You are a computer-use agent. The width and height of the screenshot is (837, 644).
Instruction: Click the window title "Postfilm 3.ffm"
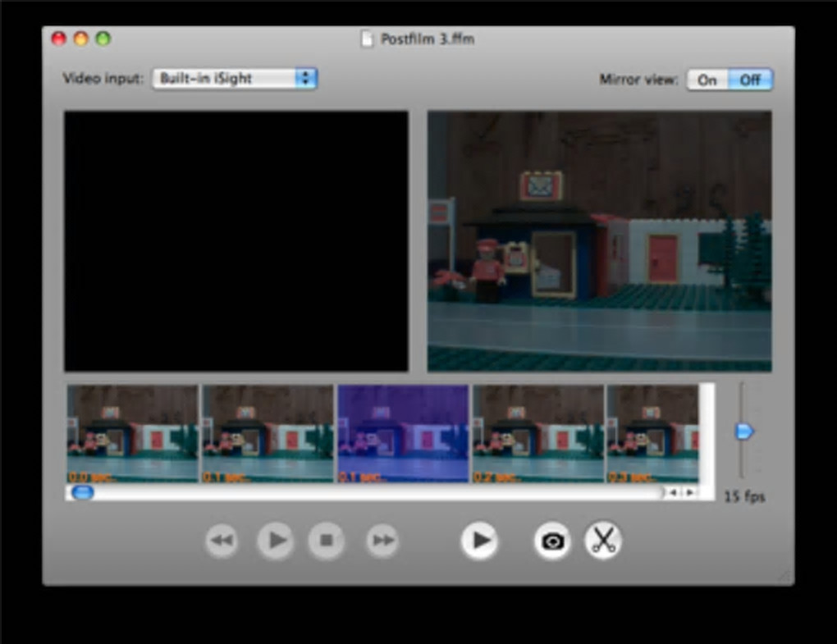pyautogui.click(x=427, y=39)
